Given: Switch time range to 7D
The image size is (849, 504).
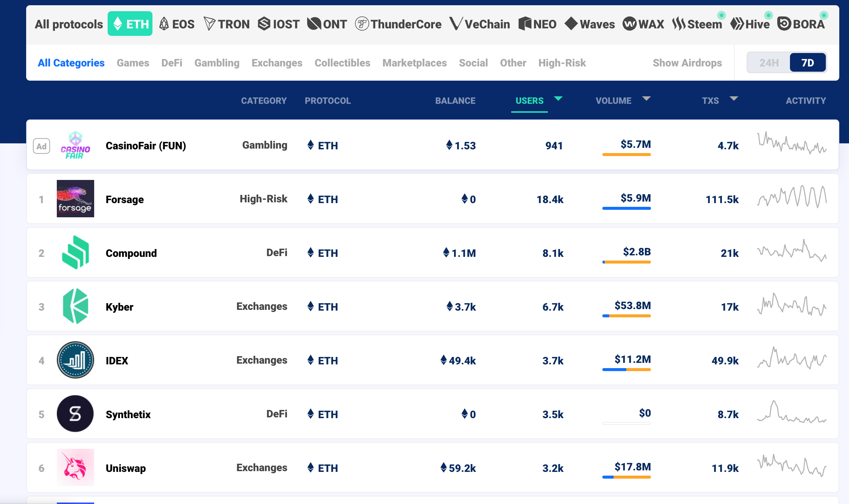Looking at the screenshot, I should click(808, 62).
